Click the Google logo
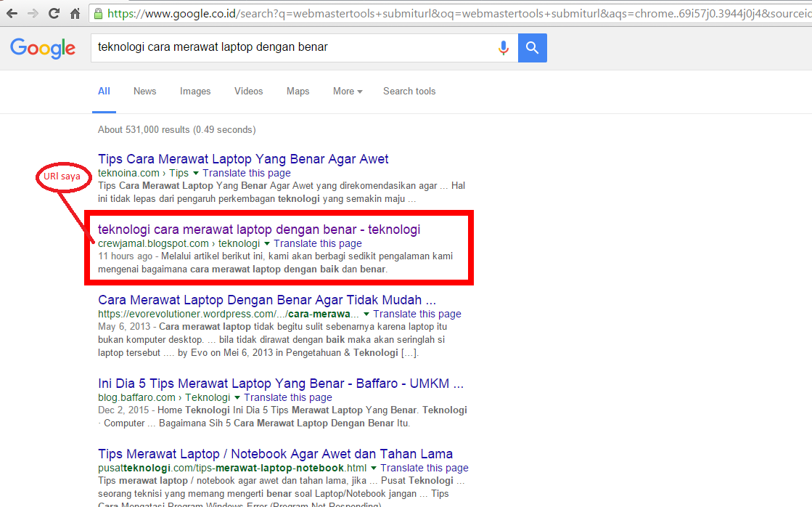 click(43, 48)
